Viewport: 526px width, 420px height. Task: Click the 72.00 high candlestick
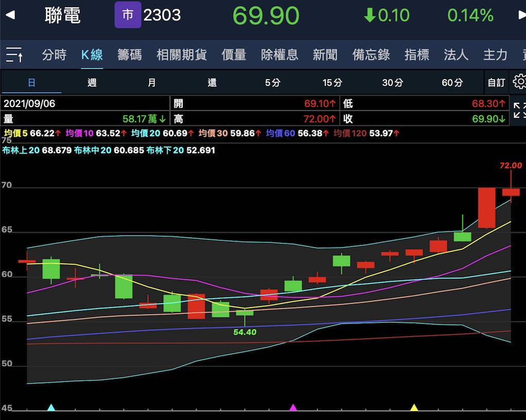[x=511, y=191]
